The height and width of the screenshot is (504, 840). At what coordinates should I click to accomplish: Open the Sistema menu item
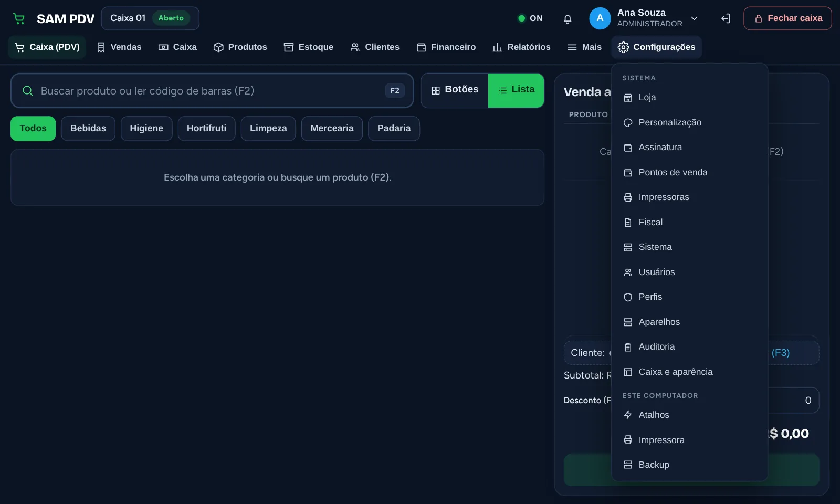coord(689,247)
